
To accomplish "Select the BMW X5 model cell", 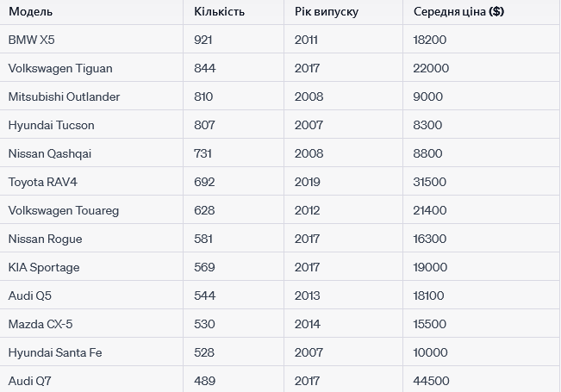I will [x=32, y=40].
